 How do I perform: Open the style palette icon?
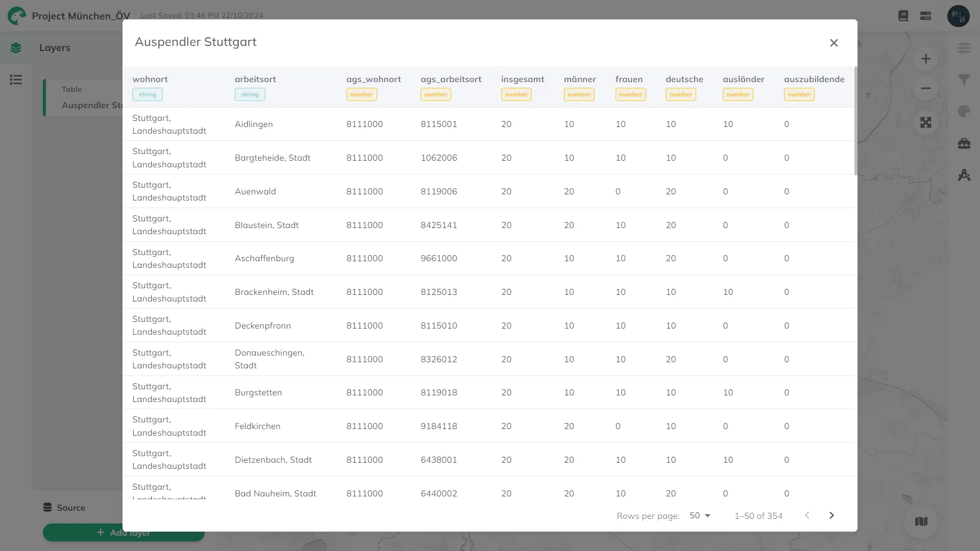coord(964,112)
